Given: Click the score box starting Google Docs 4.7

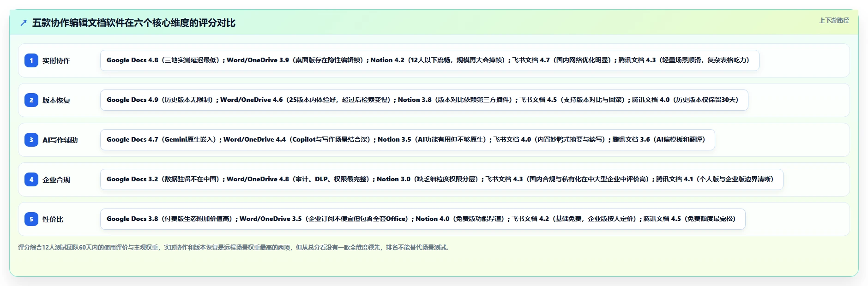Looking at the screenshot, I should [x=407, y=140].
